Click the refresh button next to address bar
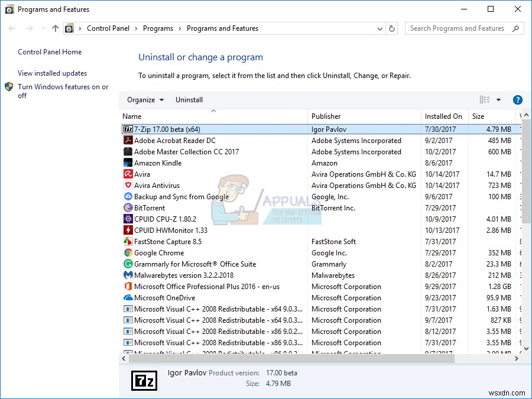This screenshot has width=532, height=399. 391,28
